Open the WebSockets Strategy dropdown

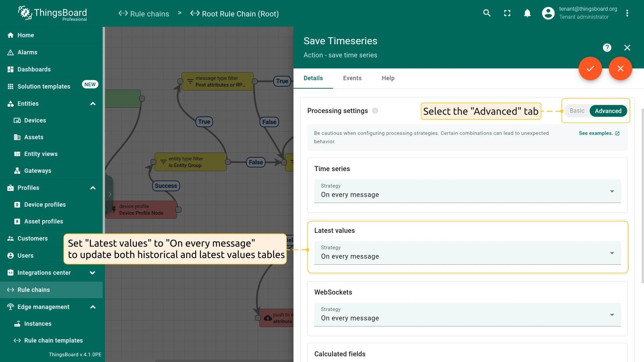click(467, 315)
